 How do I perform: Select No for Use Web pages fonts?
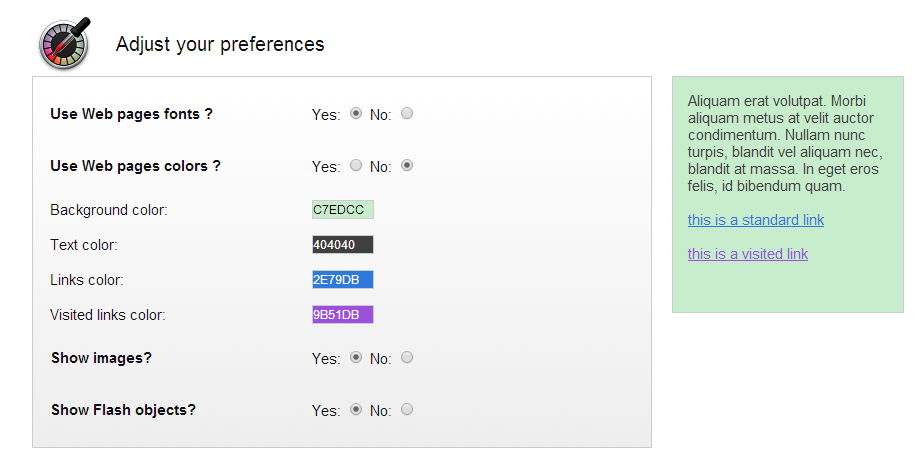407,114
